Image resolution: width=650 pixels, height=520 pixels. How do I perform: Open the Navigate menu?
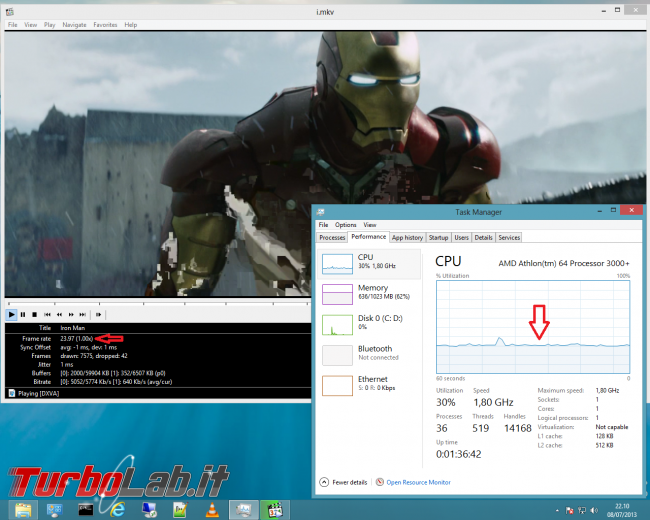(x=74, y=25)
